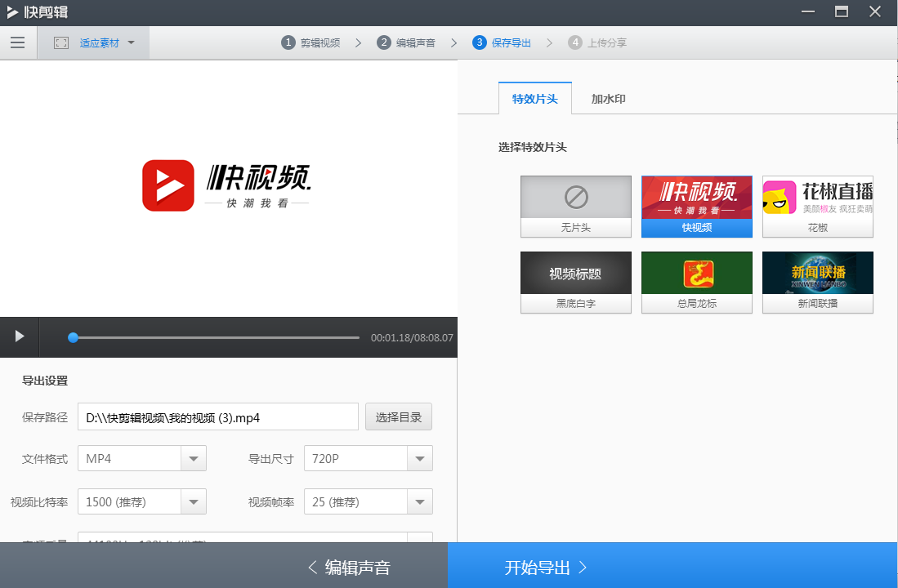Screen dimensions: 898x588
Task: Click the fit-to-material frame icon
Action: (x=61, y=43)
